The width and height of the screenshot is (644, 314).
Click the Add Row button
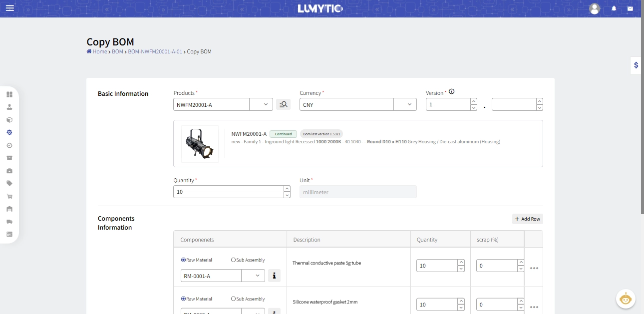pos(527,219)
